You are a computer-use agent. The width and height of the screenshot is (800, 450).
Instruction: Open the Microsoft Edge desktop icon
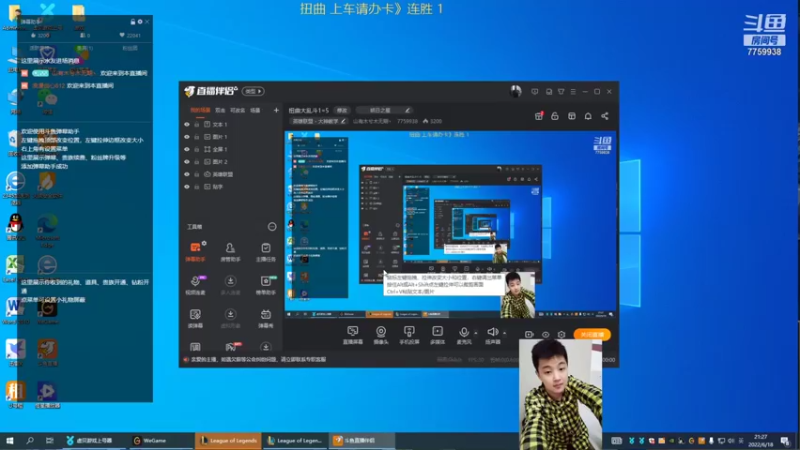[x=47, y=231]
